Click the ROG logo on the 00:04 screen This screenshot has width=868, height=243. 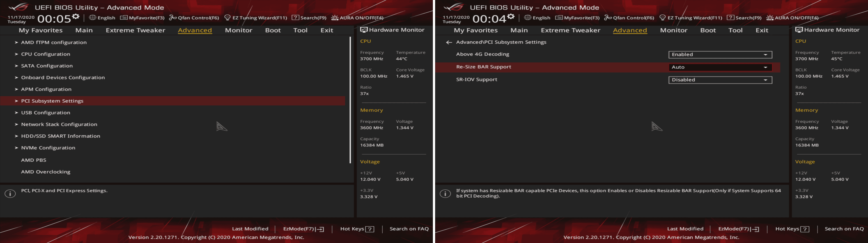point(454,7)
